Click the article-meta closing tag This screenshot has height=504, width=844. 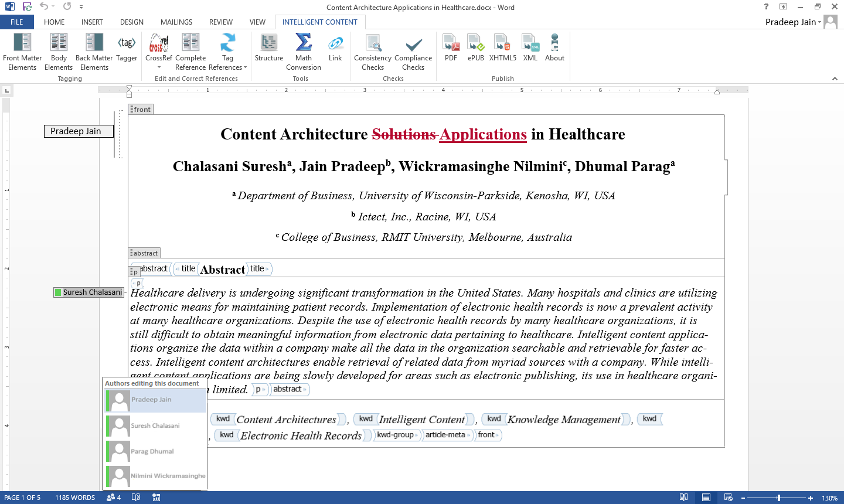click(447, 435)
